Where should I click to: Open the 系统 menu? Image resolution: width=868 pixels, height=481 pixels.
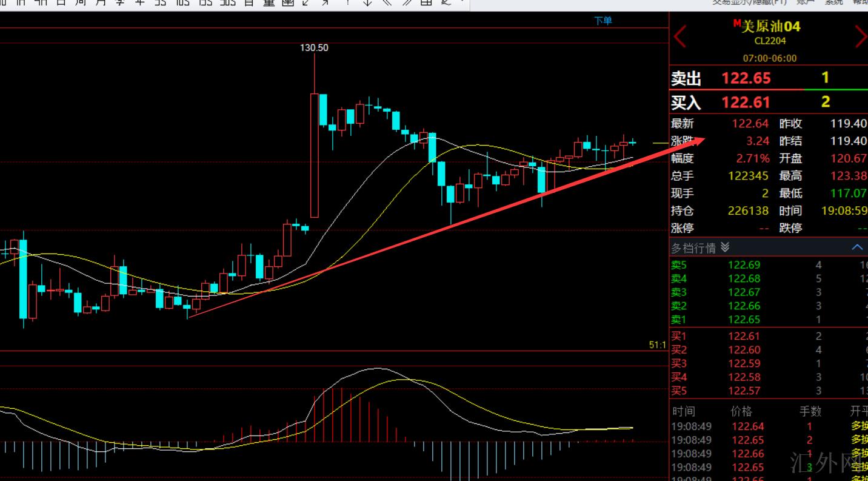(834, 2)
